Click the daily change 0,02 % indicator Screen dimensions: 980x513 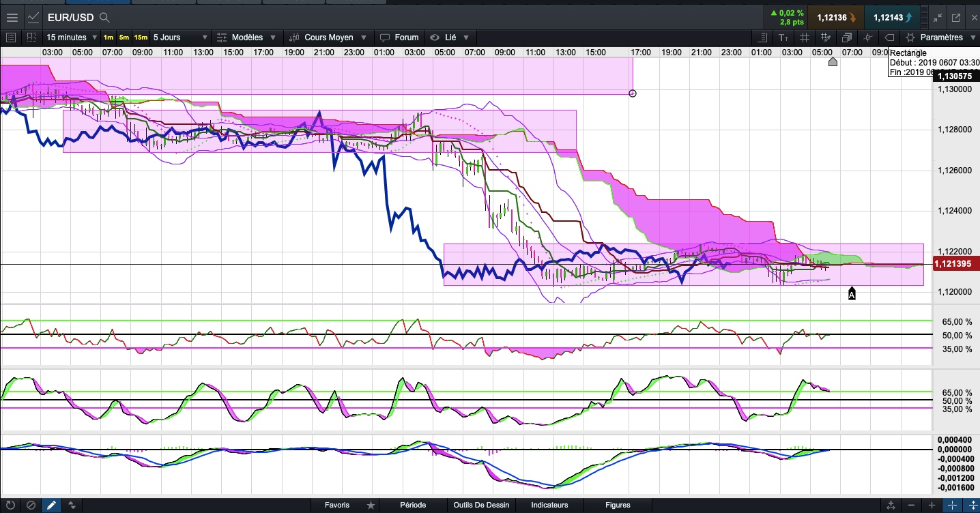[786, 13]
